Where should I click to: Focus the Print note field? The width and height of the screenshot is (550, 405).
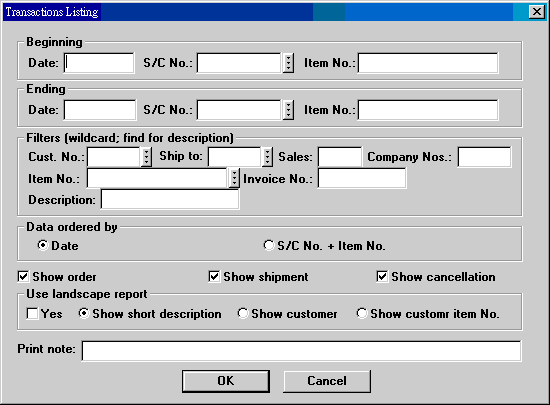point(302,351)
